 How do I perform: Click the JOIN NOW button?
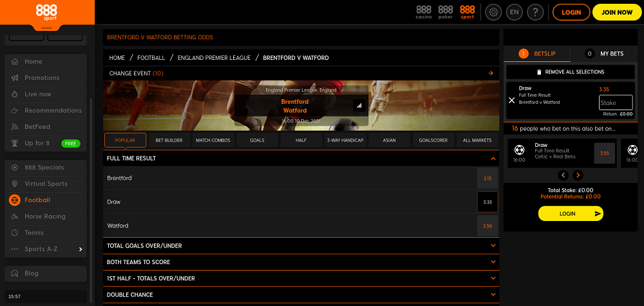pyautogui.click(x=617, y=12)
